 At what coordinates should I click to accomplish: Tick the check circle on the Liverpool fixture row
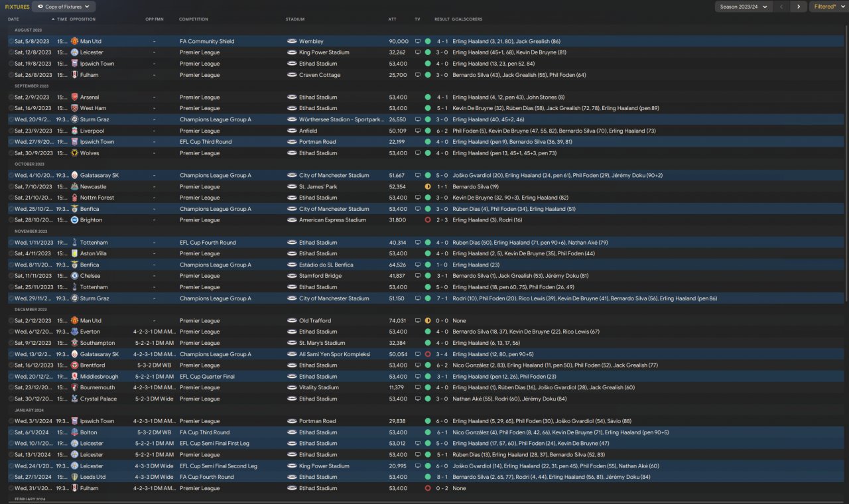pos(11,131)
